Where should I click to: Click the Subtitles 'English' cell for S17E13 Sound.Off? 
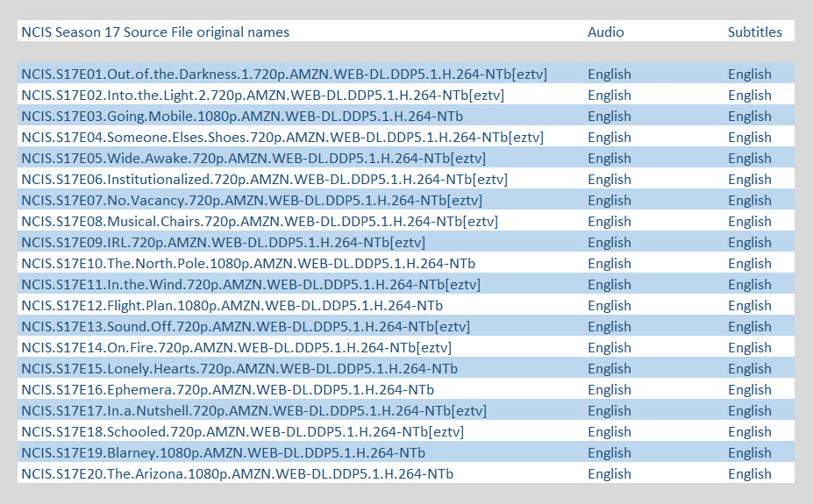750,327
